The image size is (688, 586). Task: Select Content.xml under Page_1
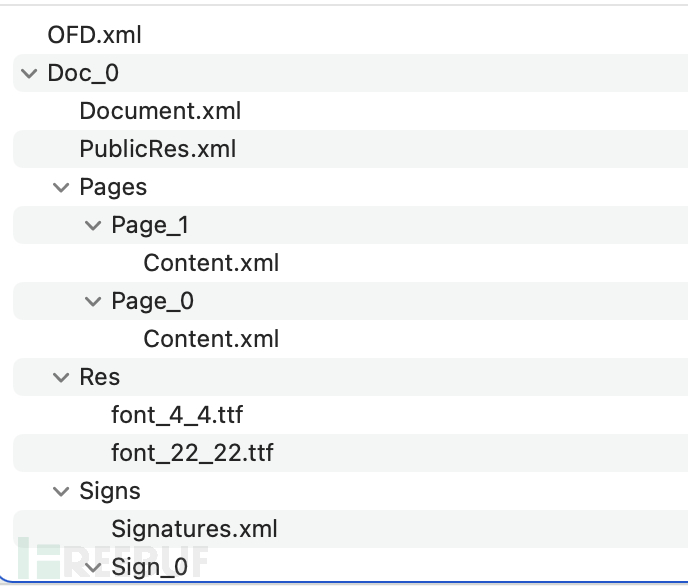211,263
